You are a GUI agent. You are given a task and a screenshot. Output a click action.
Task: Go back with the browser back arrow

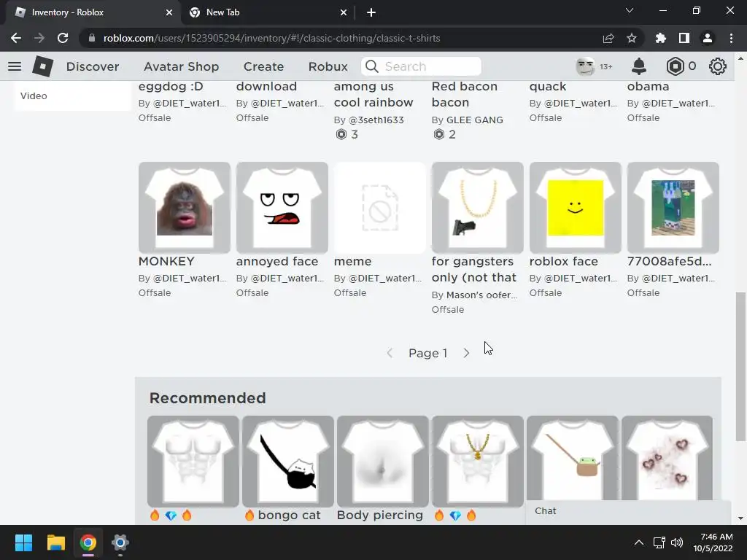point(16,38)
